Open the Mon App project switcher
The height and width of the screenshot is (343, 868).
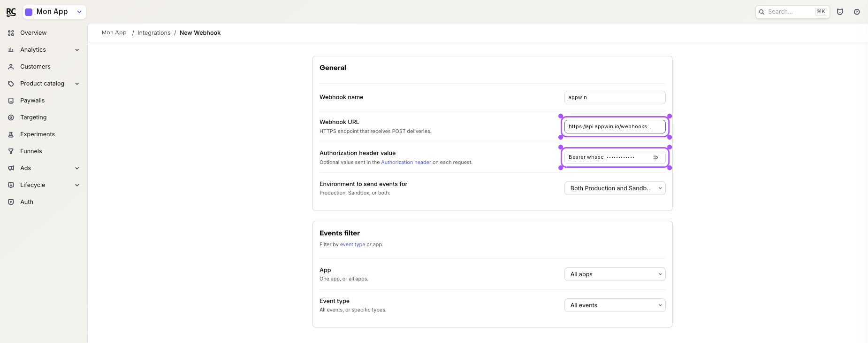click(54, 12)
